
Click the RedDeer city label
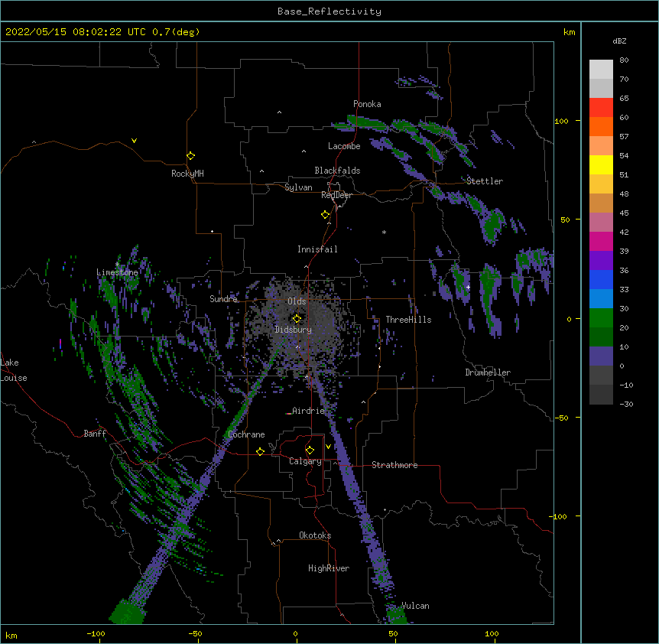pos(336,195)
